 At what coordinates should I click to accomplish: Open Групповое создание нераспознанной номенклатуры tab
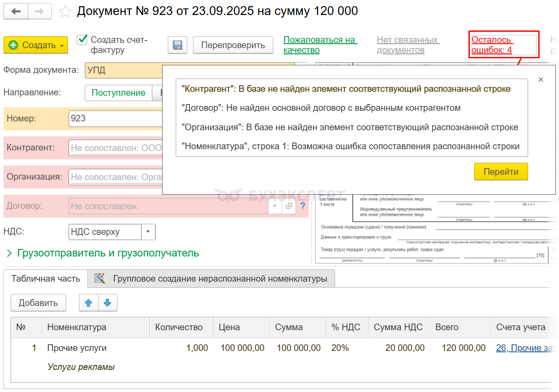[x=211, y=279]
